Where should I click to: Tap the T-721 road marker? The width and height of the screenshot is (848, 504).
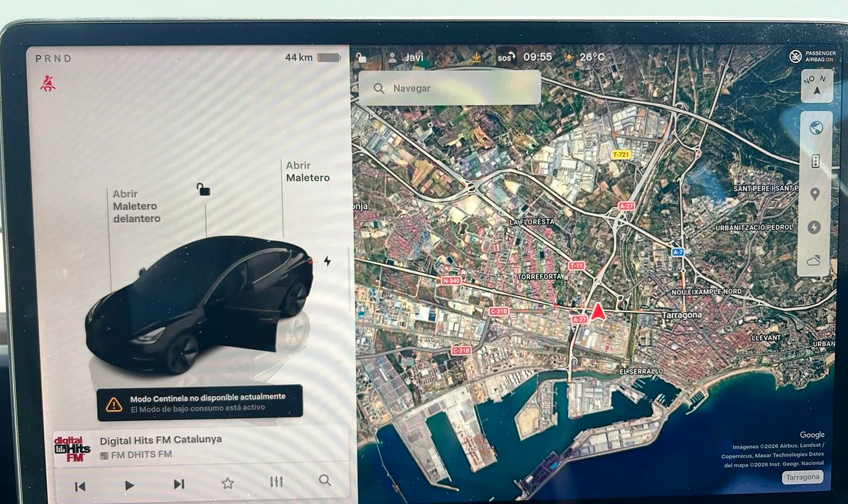[x=621, y=155]
